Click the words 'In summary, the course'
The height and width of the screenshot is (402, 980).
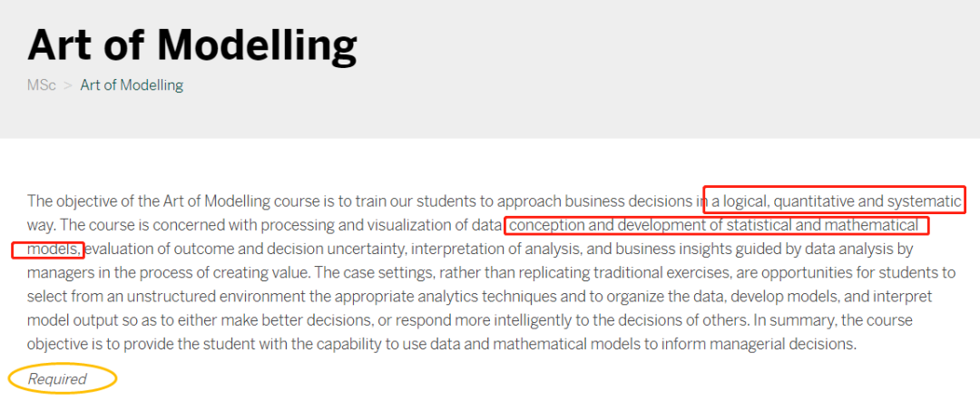click(832, 320)
